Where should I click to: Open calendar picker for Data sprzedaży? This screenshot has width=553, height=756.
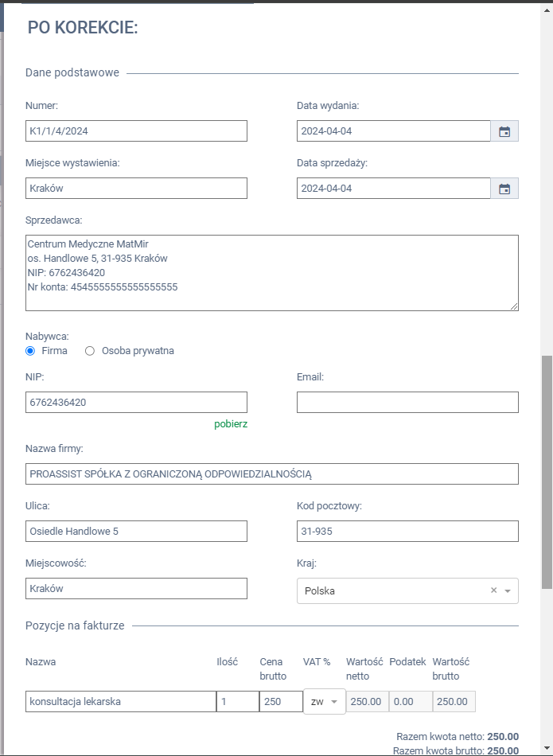coord(504,189)
